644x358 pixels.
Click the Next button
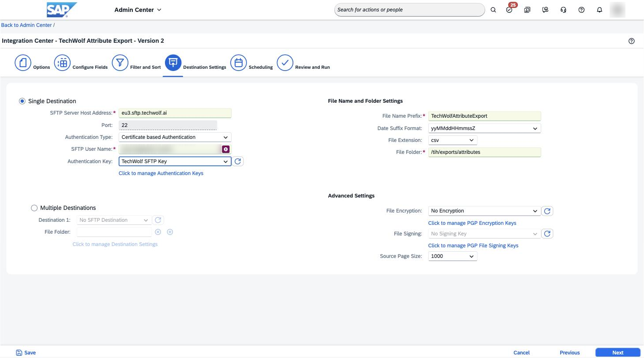coord(618,353)
